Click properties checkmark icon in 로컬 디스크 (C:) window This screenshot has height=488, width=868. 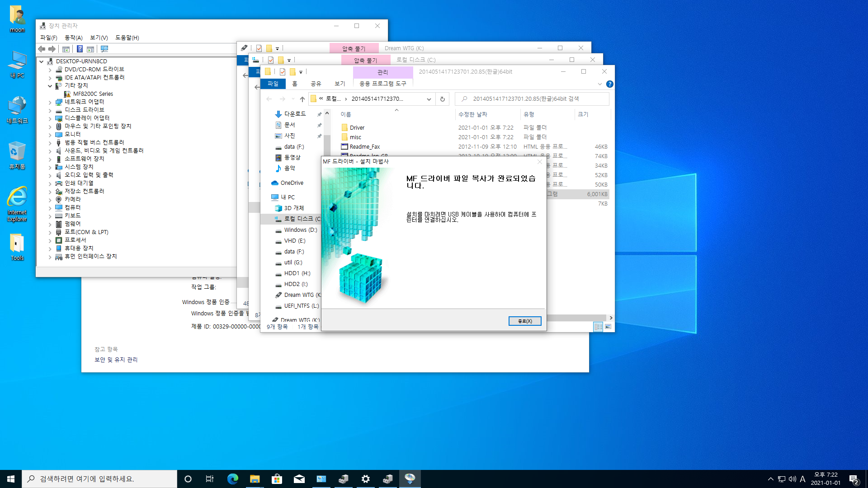pyautogui.click(x=270, y=60)
